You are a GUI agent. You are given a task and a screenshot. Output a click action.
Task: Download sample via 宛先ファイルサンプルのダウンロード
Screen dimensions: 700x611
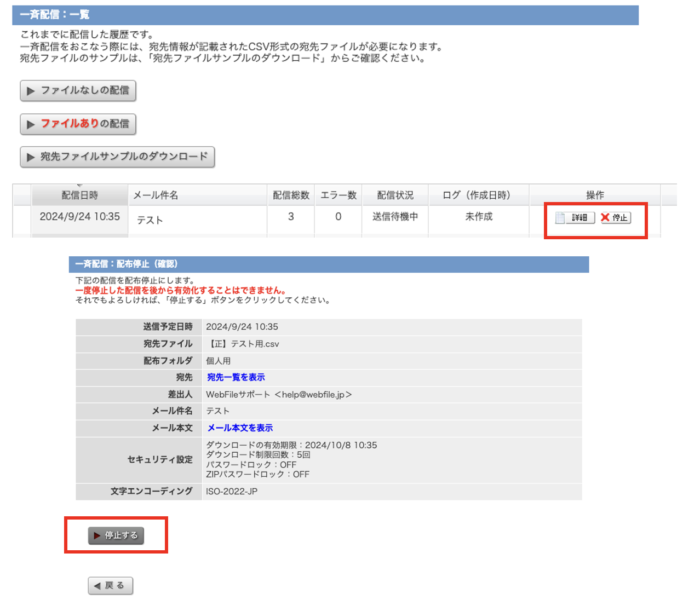click(117, 157)
